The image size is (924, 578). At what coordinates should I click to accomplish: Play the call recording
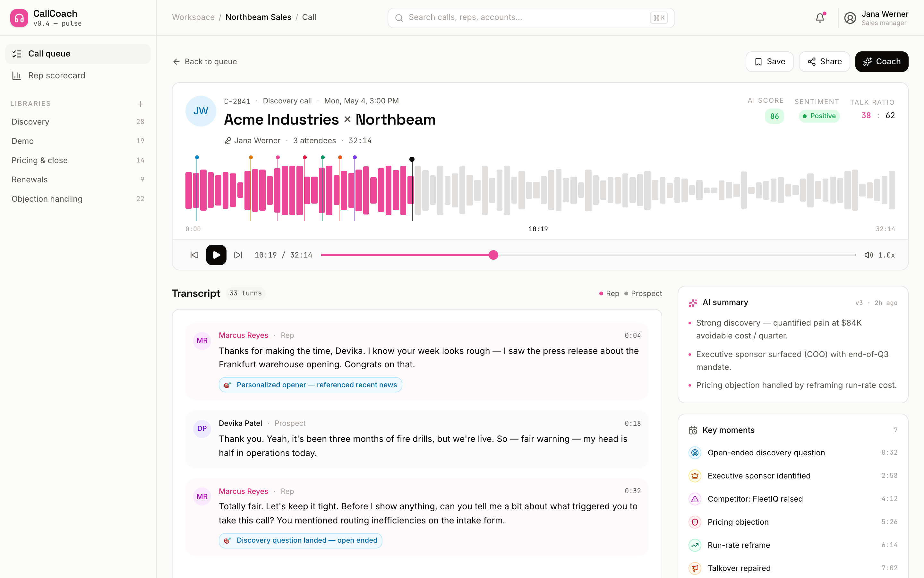(x=216, y=255)
